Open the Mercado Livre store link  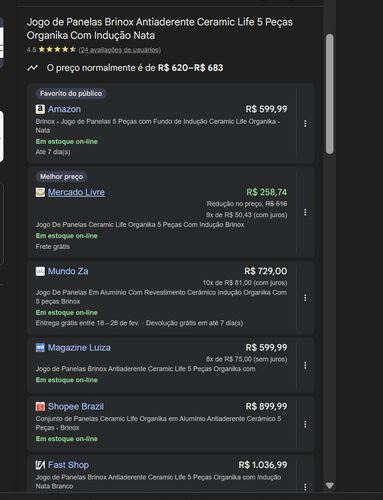click(76, 192)
